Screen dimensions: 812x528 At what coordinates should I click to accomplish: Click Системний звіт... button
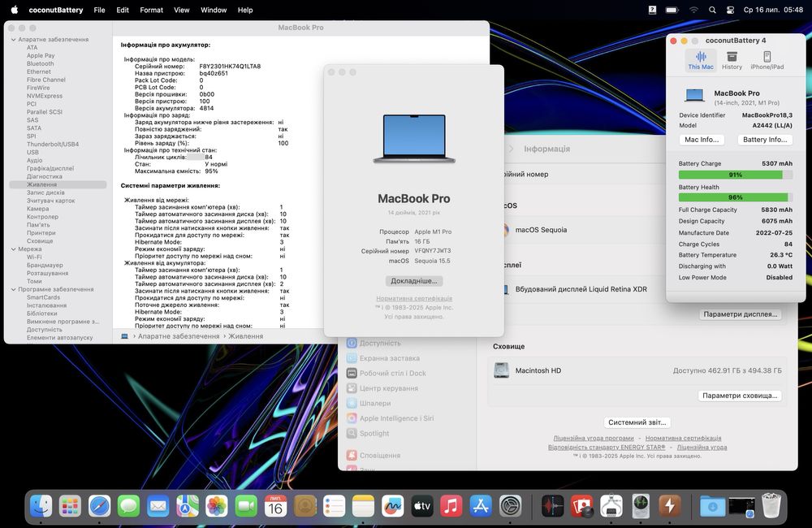(637, 423)
